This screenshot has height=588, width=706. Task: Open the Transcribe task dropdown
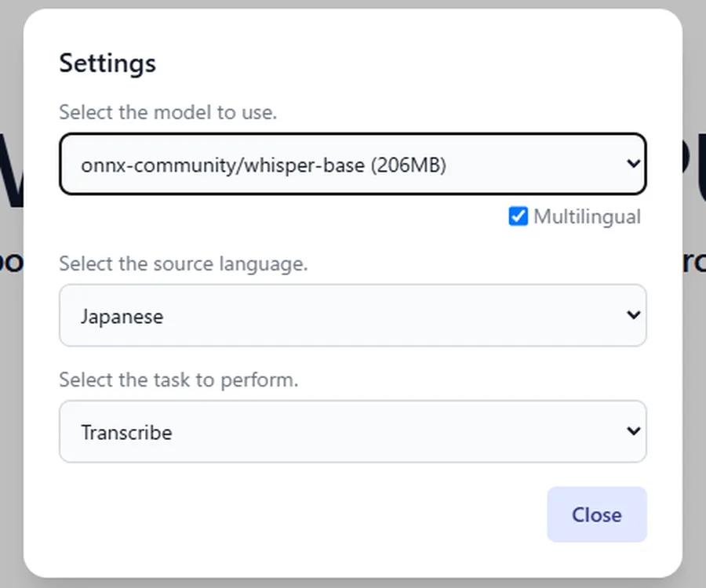[x=353, y=431]
